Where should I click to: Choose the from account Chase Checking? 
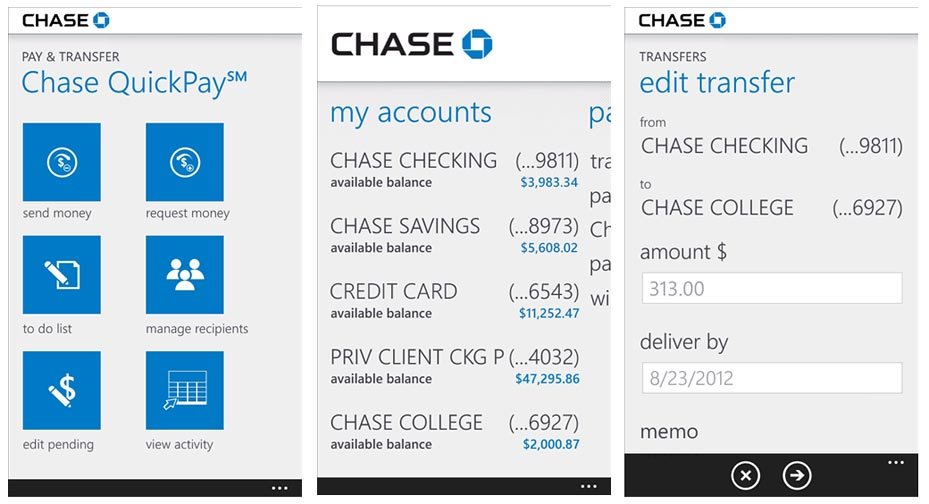pyautogui.click(x=772, y=146)
